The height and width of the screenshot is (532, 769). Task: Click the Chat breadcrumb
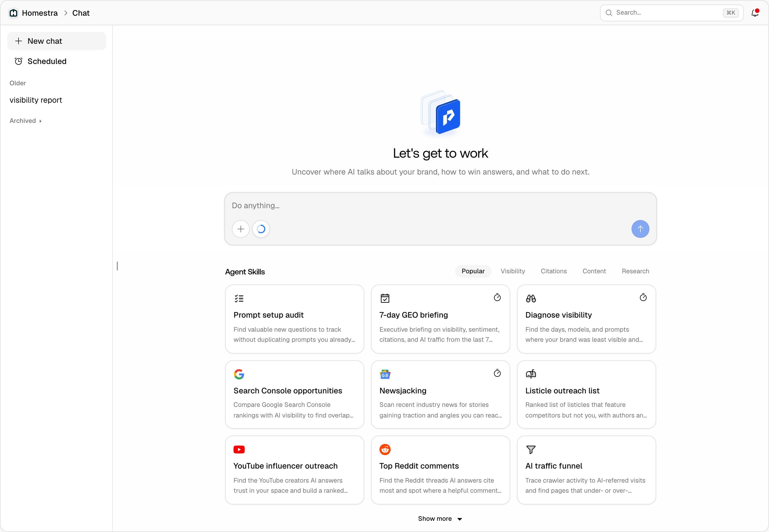pyautogui.click(x=81, y=13)
